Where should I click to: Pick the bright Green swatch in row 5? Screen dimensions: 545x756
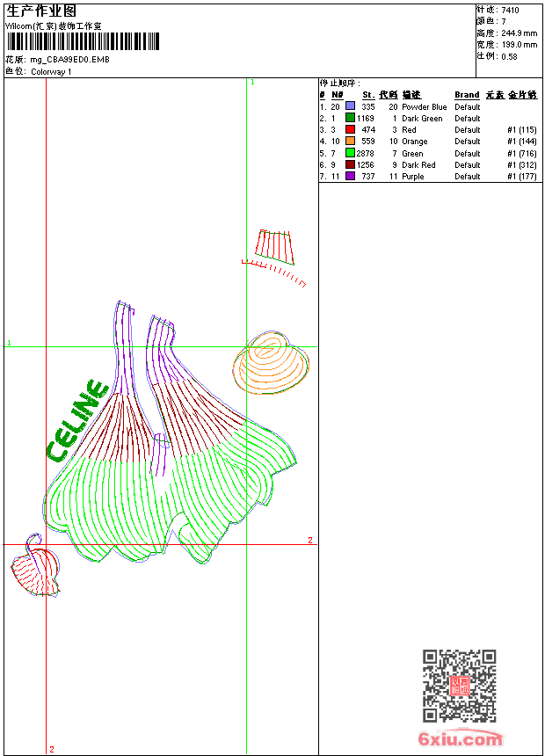[350, 153]
